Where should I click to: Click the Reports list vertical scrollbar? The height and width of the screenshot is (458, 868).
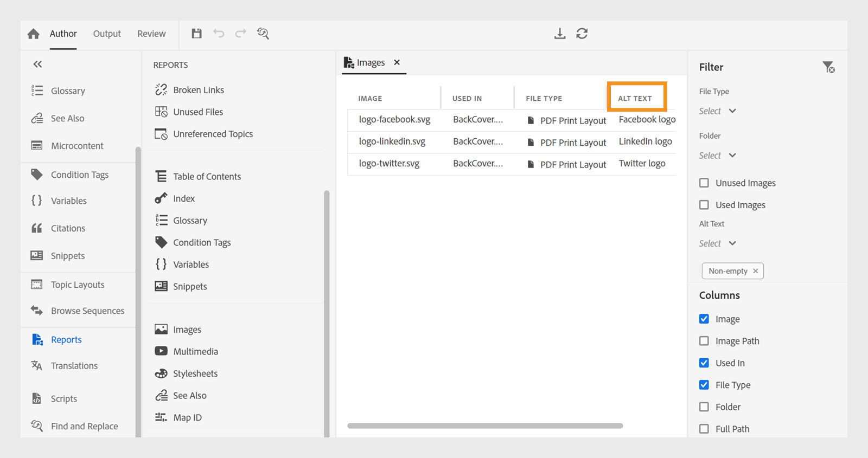click(x=327, y=313)
